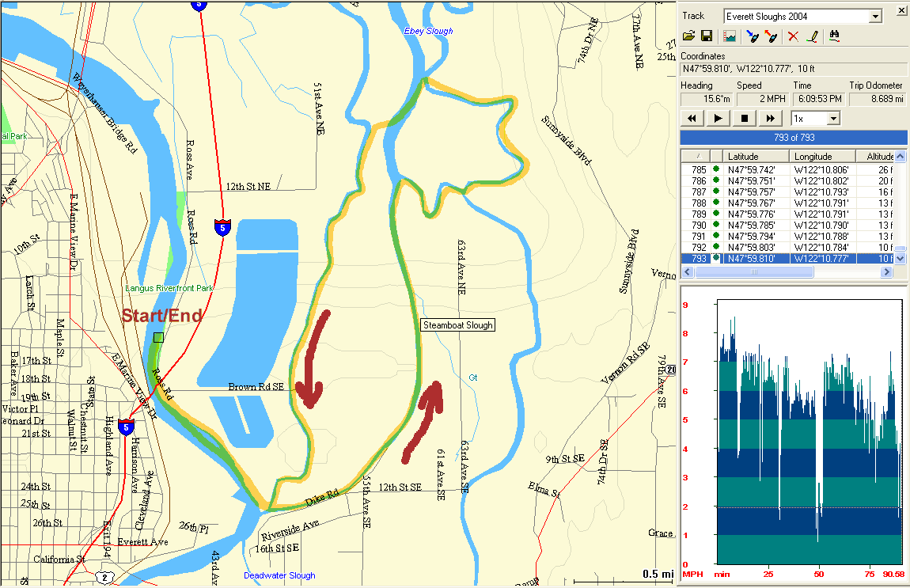Screen dimensions: 910x588
Task: Expand the 1x playback speed dropdown
Action: tap(832, 119)
